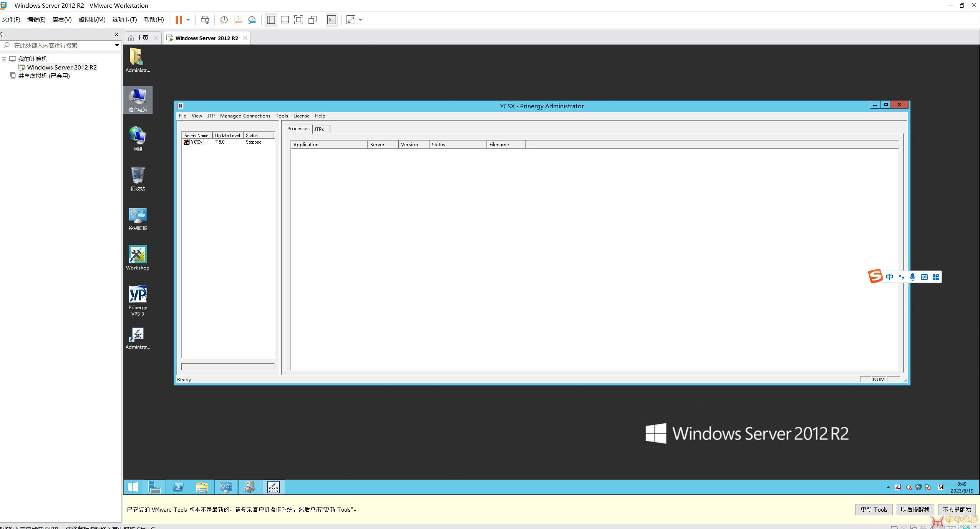Click the send Ctrl+Alt+Del toolbar icon
The image size is (980, 529).
click(205, 20)
